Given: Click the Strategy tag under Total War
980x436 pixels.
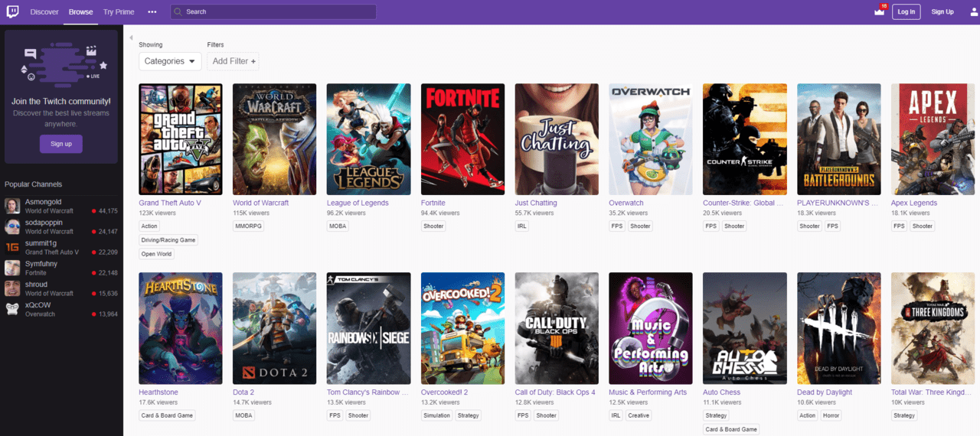Looking at the screenshot, I should tap(904, 415).
